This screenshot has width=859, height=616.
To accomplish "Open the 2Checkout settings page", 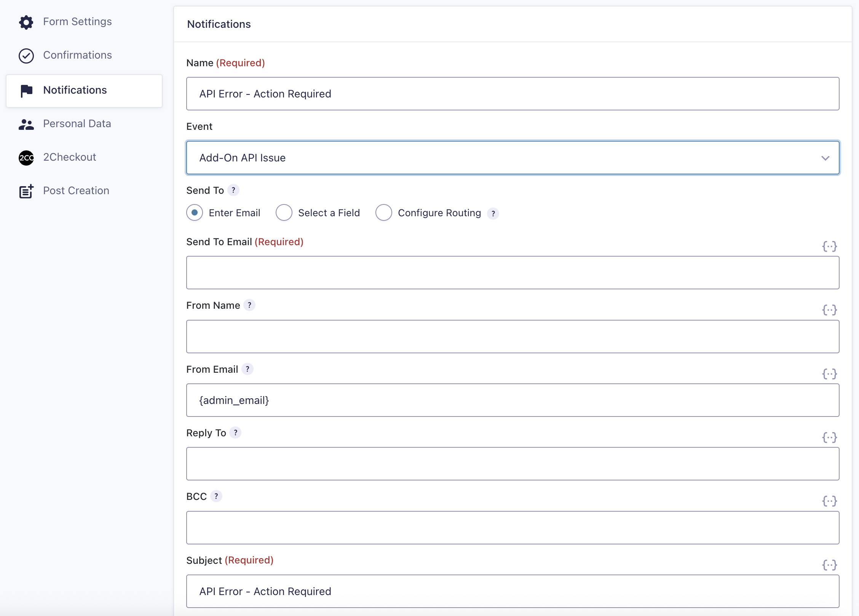I will click(x=69, y=157).
